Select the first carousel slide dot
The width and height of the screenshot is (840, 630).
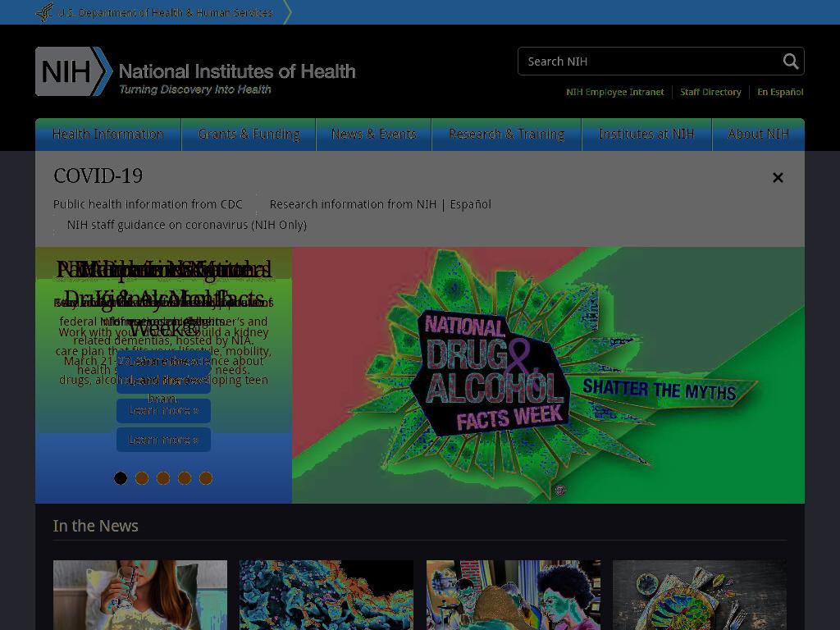pyautogui.click(x=121, y=478)
